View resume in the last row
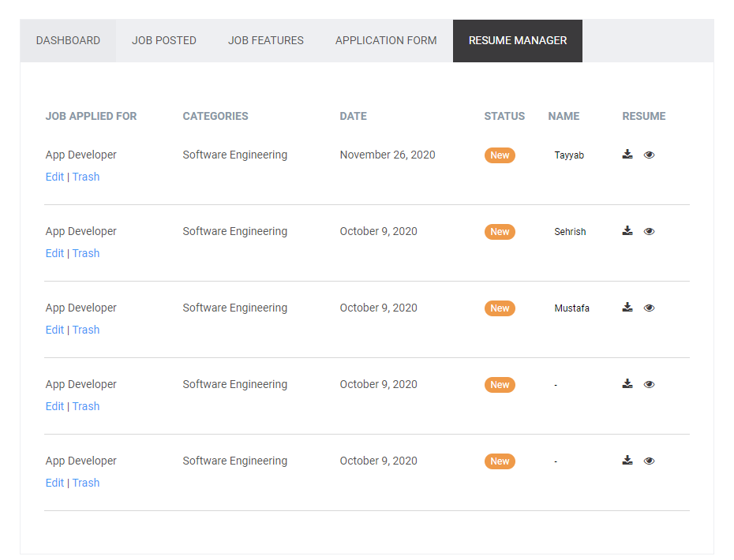The height and width of the screenshot is (560, 734). coord(649,461)
